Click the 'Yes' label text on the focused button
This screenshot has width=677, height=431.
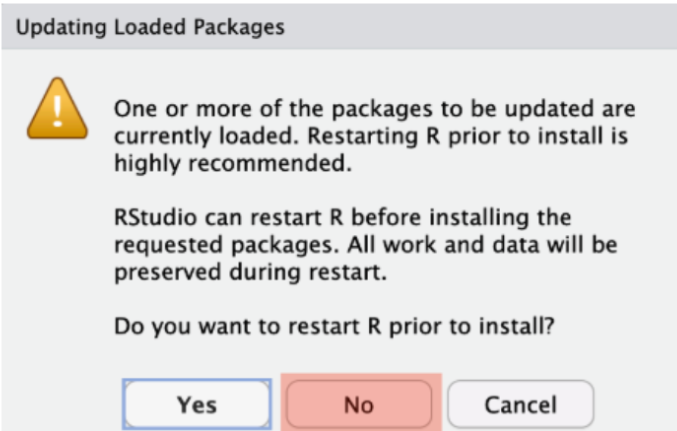(x=197, y=404)
